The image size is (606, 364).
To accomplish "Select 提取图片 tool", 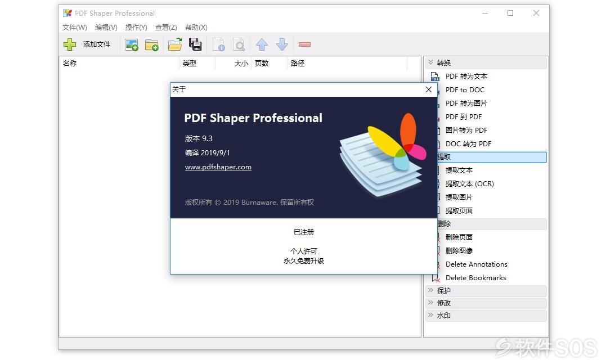I will pyautogui.click(x=459, y=197).
